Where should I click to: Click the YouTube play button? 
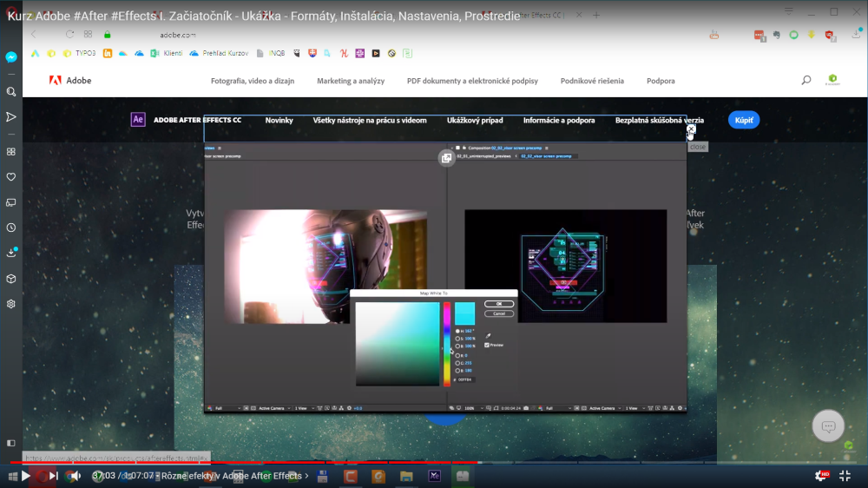[x=26, y=476]
